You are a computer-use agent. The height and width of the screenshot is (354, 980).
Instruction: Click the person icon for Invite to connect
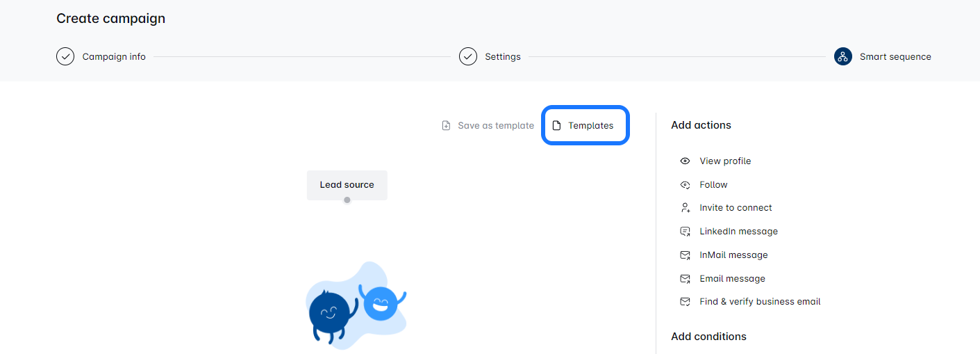point(685,208)
